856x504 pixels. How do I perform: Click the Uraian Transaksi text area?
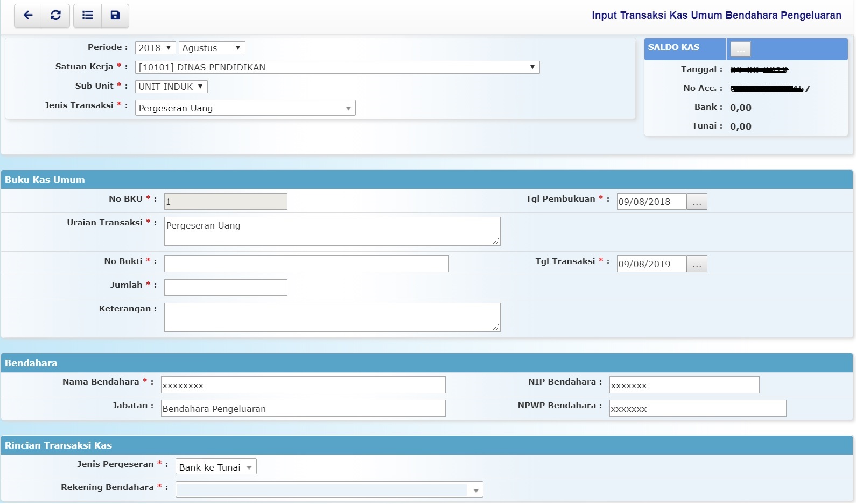[332, 231]
